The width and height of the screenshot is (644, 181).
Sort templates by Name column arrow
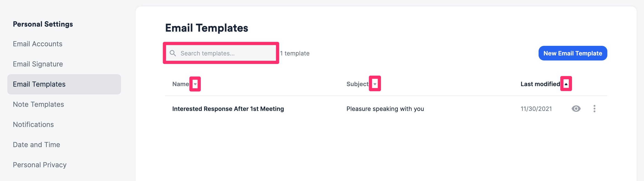pyautogui.click(x=196, y=84)
